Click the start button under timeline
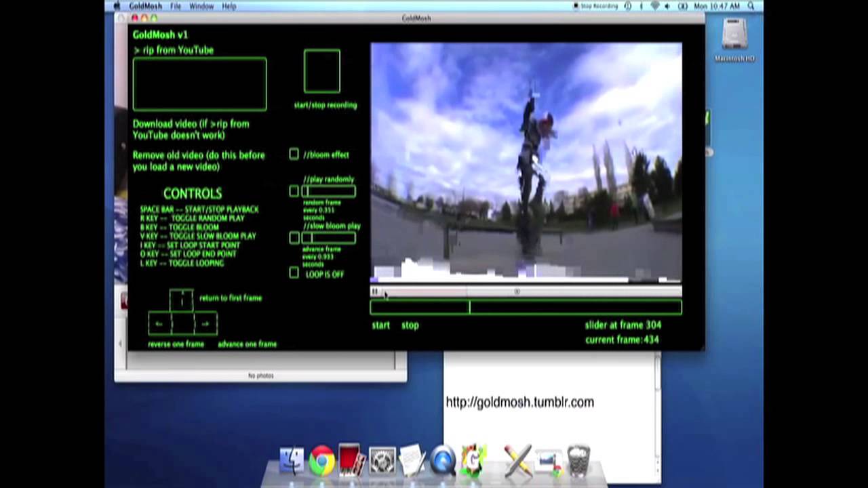The width and height of the screenshot is (868, 488). tap(381, 325)
